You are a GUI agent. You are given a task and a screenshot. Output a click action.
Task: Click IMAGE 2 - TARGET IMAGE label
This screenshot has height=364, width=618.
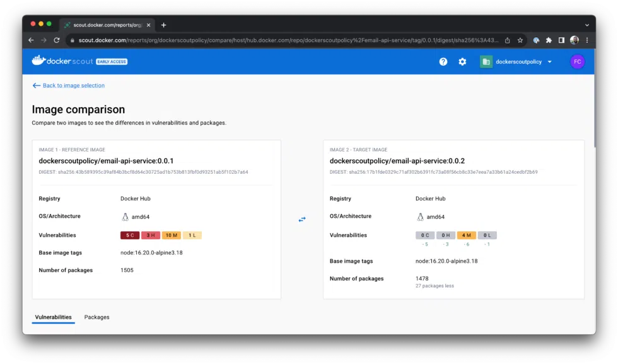coord(359,150)
